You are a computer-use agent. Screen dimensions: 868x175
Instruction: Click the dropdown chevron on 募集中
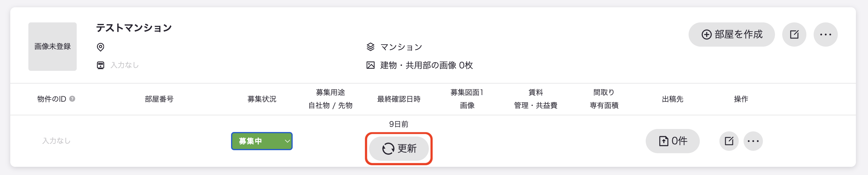tap(287, 141)
